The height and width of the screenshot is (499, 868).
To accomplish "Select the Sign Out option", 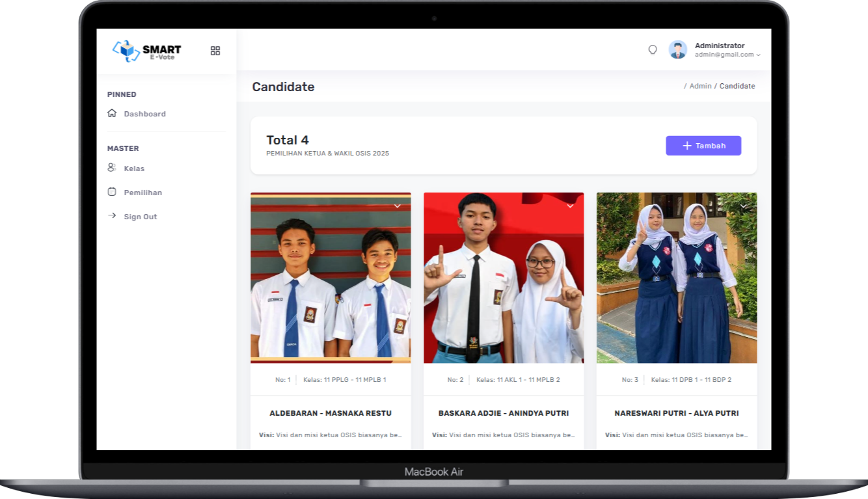I will [140, 216].
